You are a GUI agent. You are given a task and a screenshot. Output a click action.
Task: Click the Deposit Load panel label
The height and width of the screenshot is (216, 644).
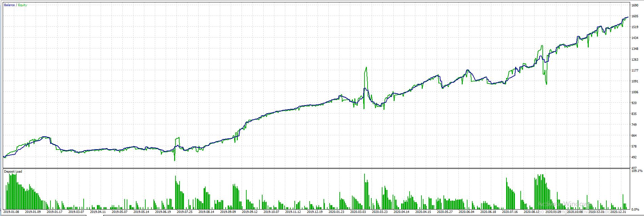(13, 172)
